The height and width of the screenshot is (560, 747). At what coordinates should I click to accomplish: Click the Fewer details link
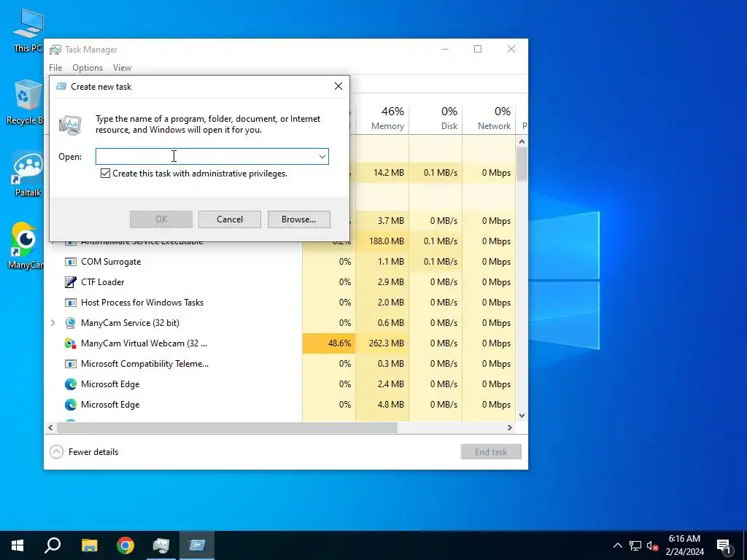pyautogui.click(x=93, y=452)
